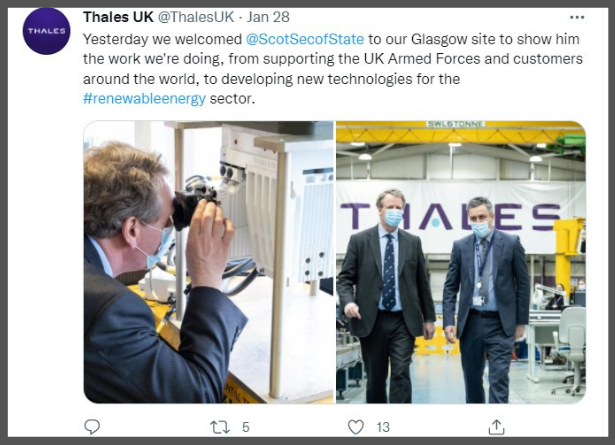Like the tweet with the heart icon
Screen dimensions: 615x445
pos(356,427)
